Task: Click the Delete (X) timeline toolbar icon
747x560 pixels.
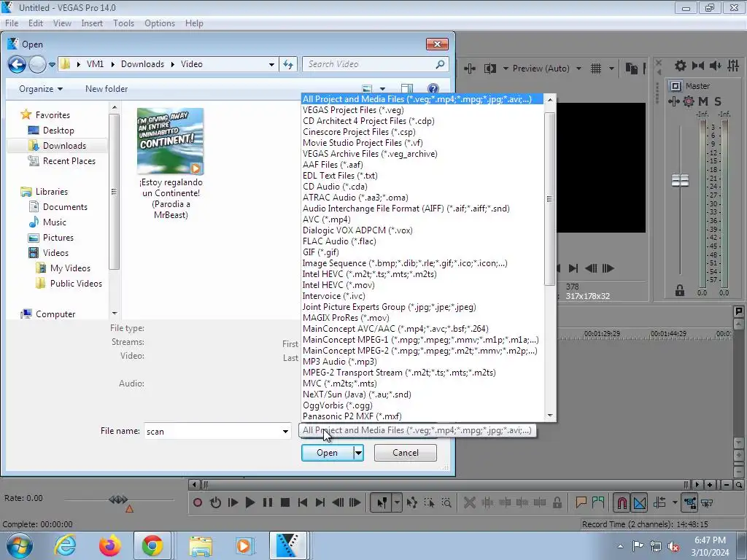Action: point(470,502)
